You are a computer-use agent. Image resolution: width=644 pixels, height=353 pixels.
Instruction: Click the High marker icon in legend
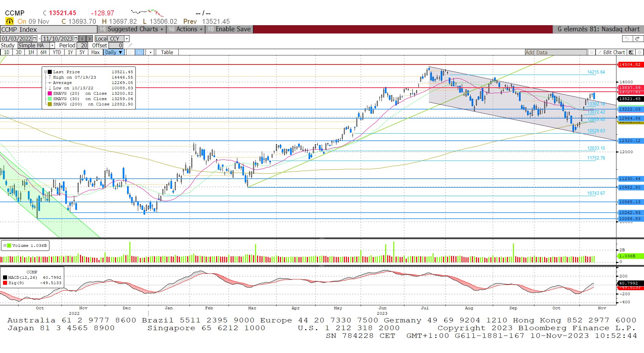pyautogui.click(x=50, y=77)
